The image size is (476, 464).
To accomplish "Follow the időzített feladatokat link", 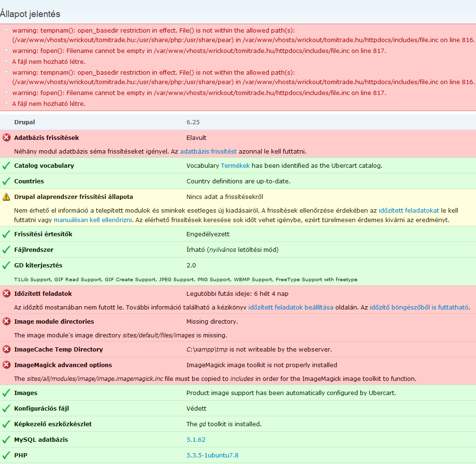I will [408, 210].
